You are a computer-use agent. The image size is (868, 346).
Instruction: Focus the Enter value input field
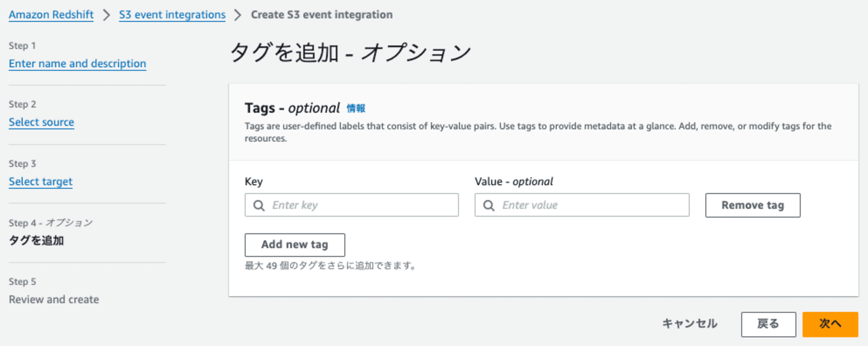(582, 205)
